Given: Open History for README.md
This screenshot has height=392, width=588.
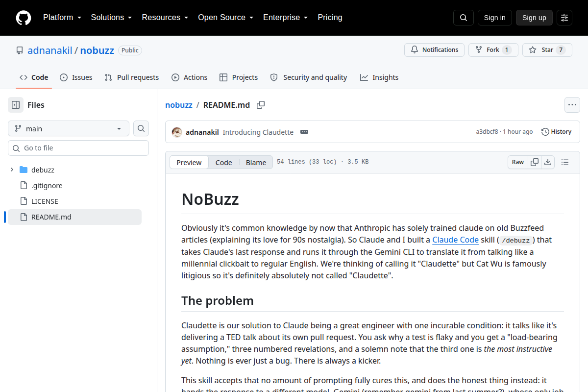Looking at the screenshot, I should pos(557,132).
